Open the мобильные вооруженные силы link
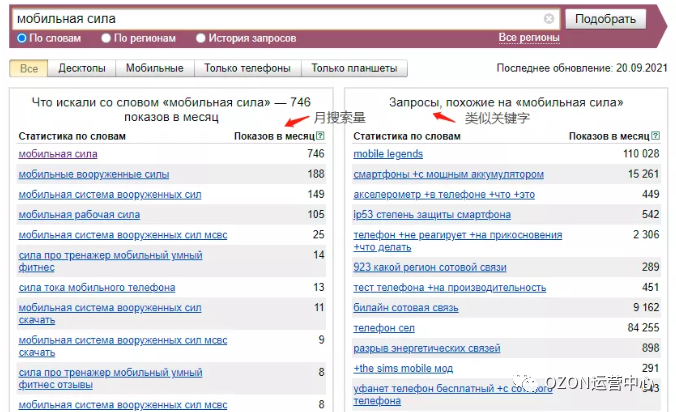 pyautogui.click(x=94, y=175)
